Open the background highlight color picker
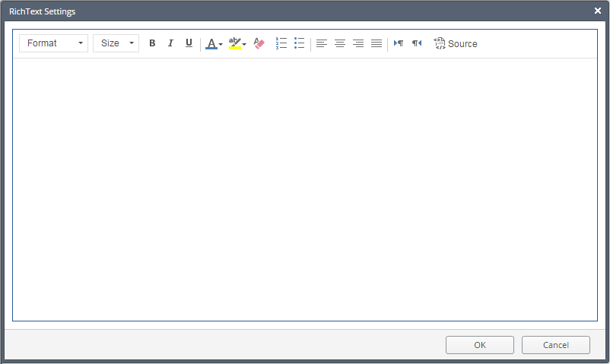The height and width of the screenshot is (364, 610). (x=237, y=43)
